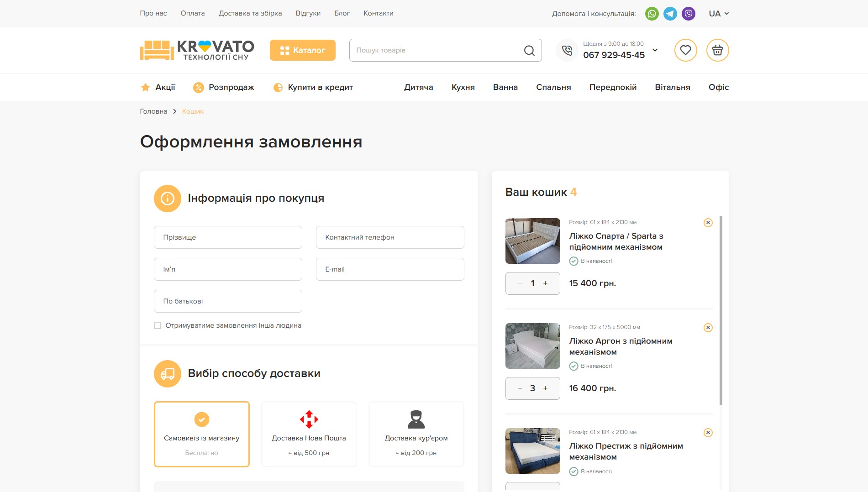Click the Кошик breadcrumb
Image resolution: width=868 pixels, height=492 pixels.
(193, 111)
